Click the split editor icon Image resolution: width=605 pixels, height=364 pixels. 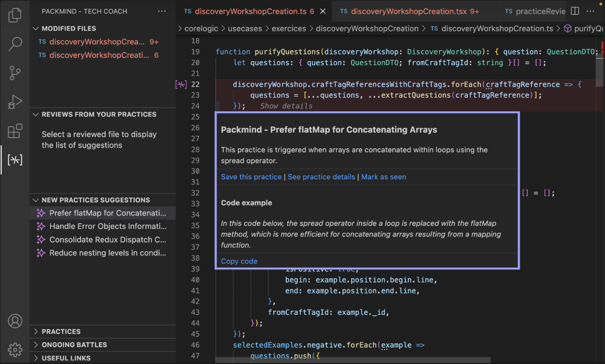click(x=575, y=11)
